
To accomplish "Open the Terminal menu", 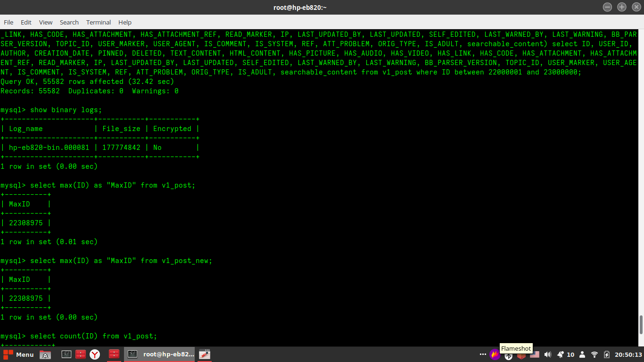I will 99,22.
